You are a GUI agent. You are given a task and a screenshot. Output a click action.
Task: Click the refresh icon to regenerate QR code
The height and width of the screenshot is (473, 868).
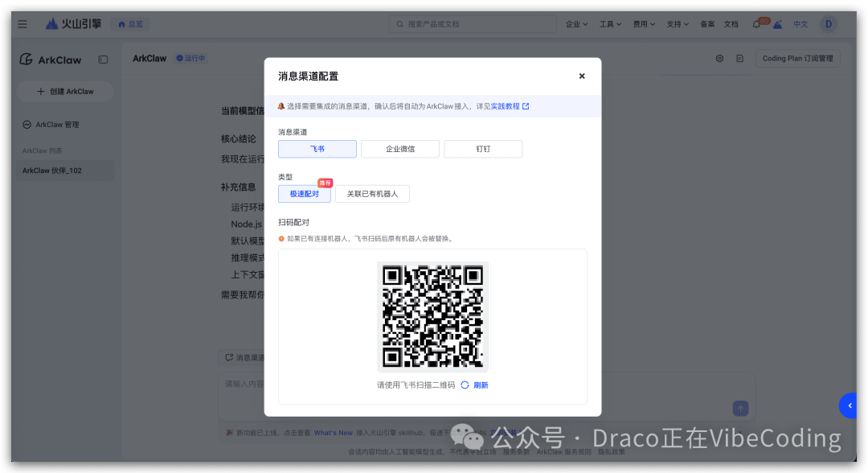tap(466, 385)
